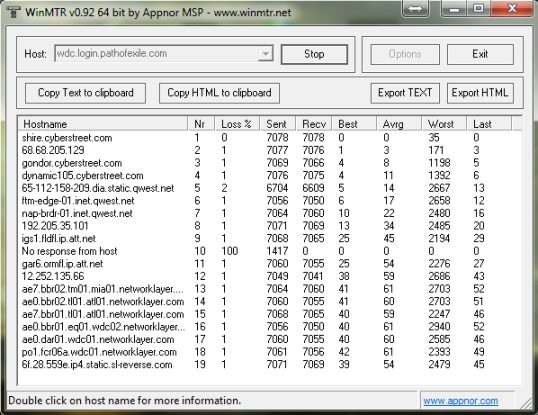Click the Avrg column header
The image size is (538, 415).
[398, 124]
